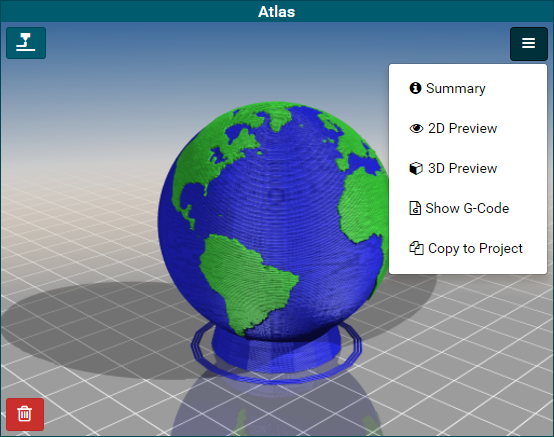Click the Atlas title bar

point(277,11)
